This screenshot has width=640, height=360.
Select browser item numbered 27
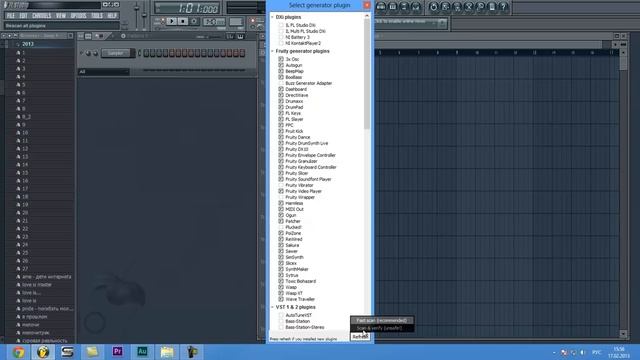pyautogui.click(x=25, y=269)
